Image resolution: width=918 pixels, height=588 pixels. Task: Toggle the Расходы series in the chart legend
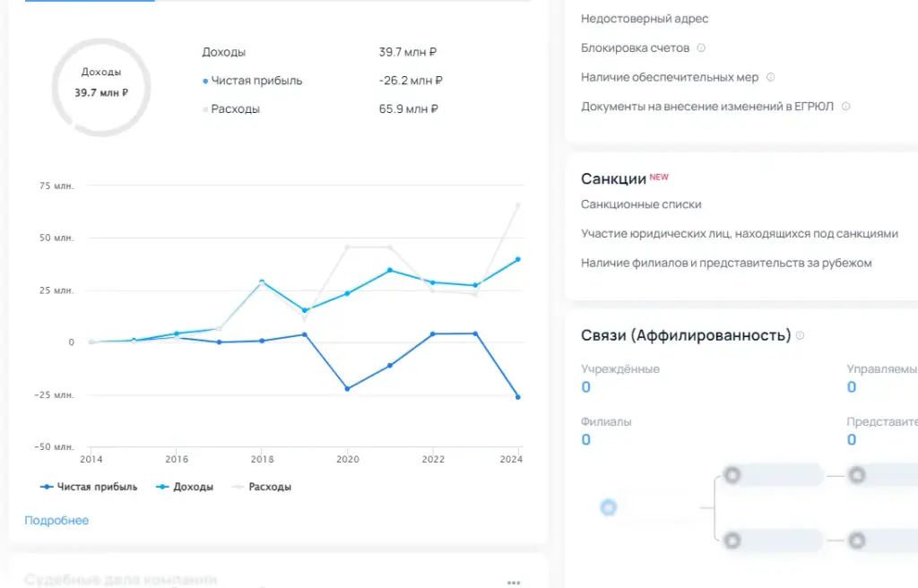tap(262, 487)
